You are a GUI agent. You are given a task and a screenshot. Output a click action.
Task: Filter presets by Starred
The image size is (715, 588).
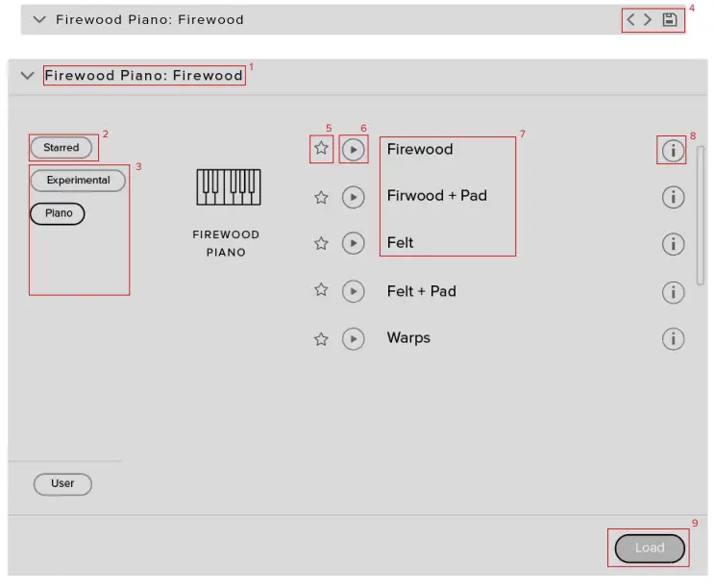pos(62,148)
